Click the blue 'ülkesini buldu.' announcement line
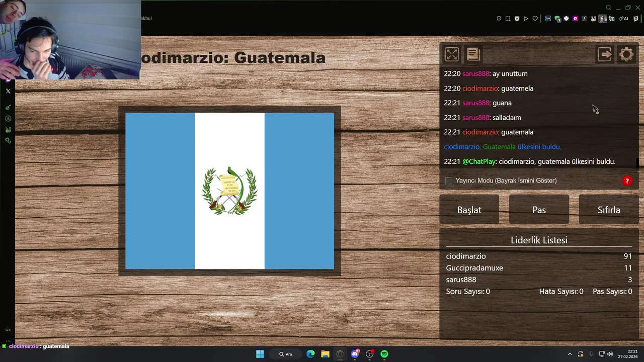644x362 pixels. [x=503, y=147]
